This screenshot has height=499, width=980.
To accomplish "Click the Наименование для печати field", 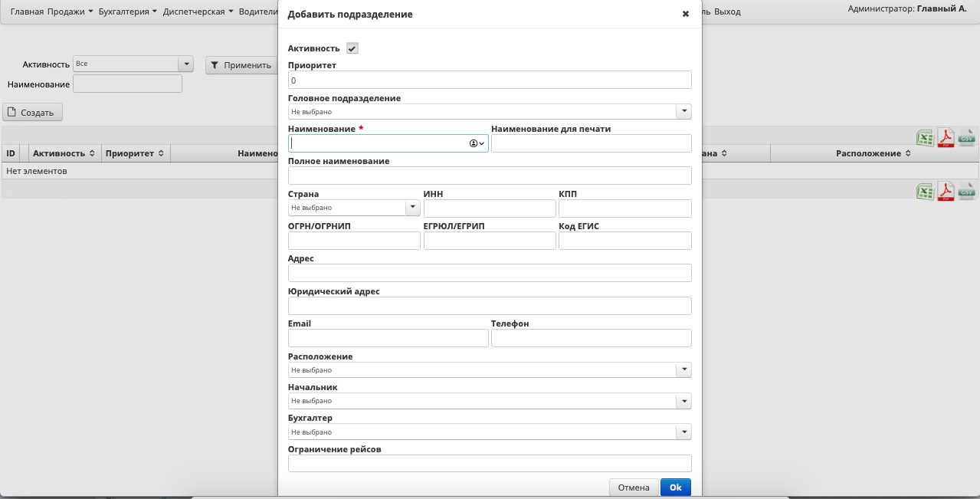I will 592,143.
